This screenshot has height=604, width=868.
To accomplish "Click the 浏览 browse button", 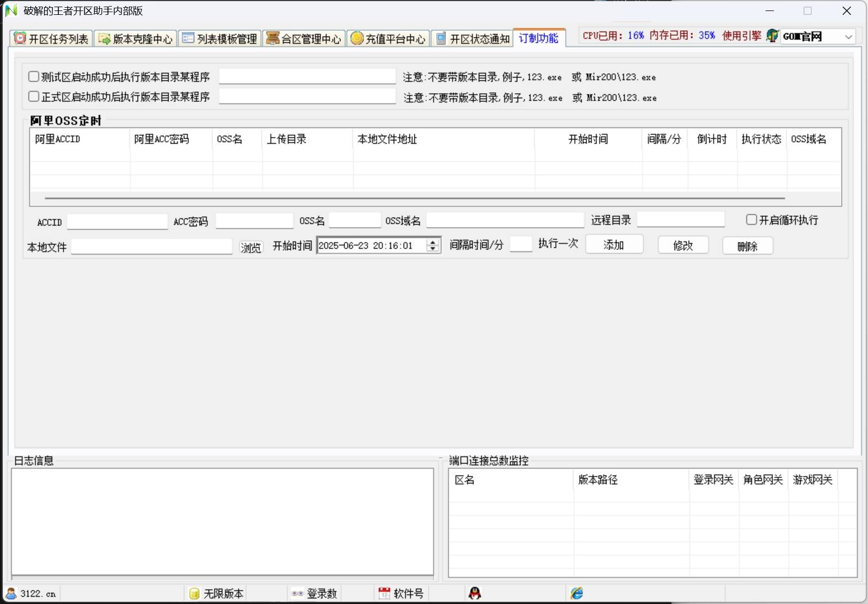I will [251, 247].
